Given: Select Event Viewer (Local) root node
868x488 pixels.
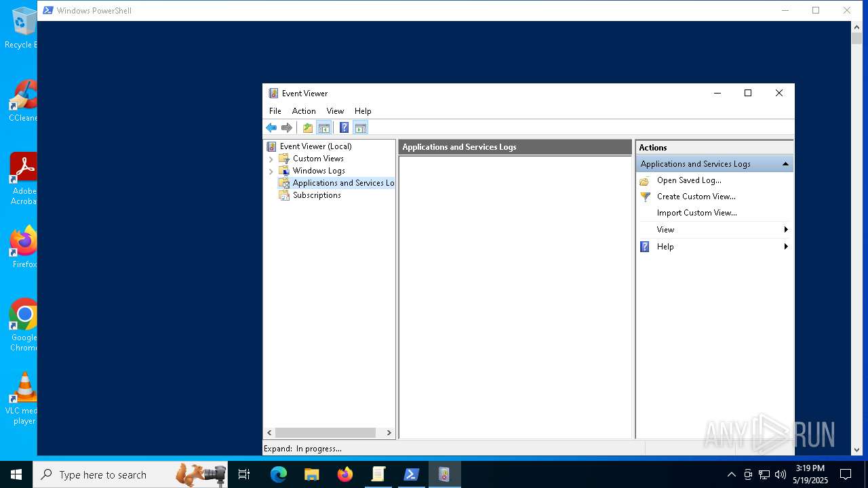Looking at the screenshot, I should point(315,146).
